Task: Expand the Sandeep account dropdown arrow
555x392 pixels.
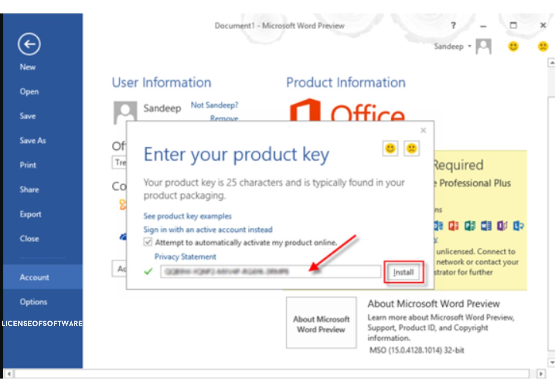Action: (470, 46)
